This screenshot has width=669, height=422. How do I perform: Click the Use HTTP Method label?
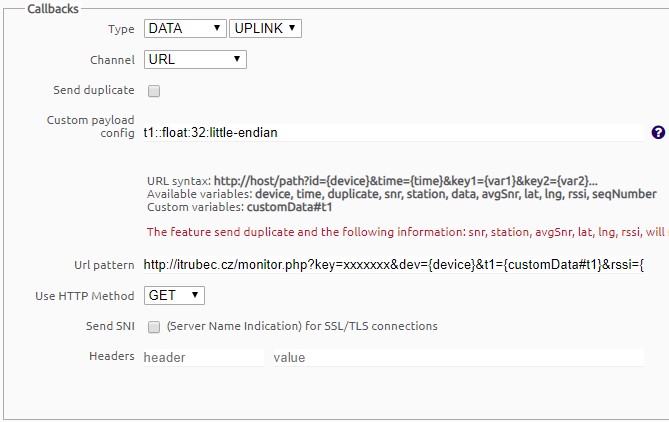(84, 296)
